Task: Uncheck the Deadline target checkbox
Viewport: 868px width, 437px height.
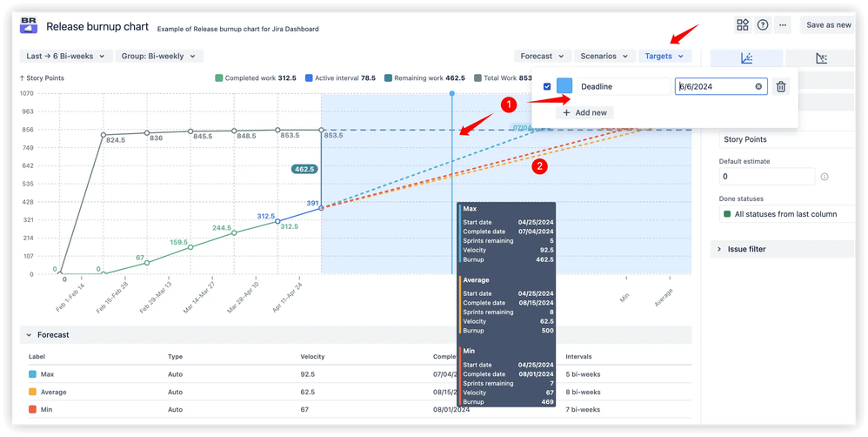Action: pyautogui.click(x=546, y=86)
